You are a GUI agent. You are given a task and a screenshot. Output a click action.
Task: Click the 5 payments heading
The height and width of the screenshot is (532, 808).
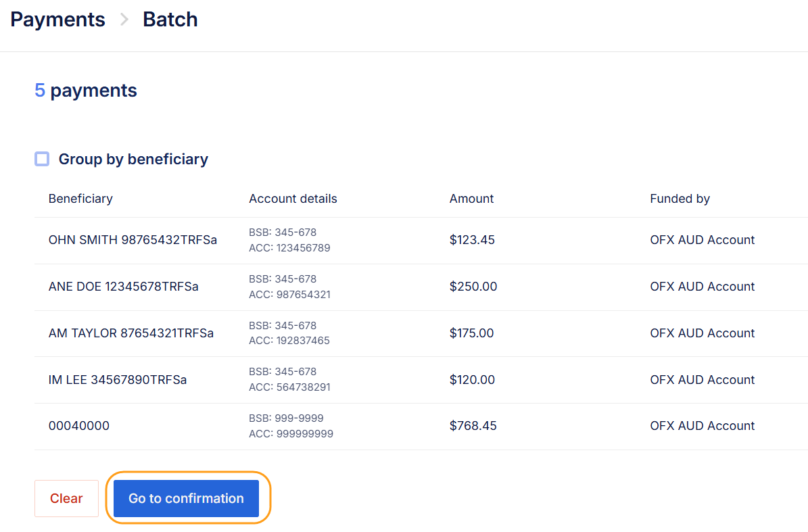tap(86, 91)
